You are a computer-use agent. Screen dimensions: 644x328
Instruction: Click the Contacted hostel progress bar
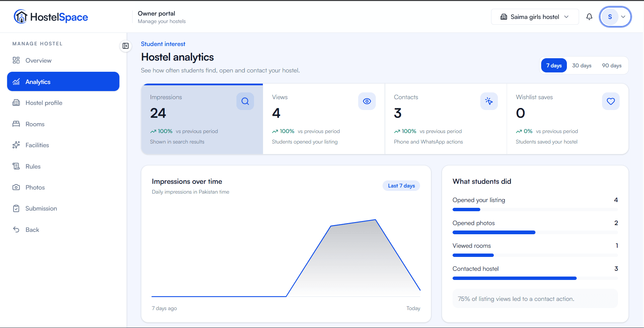(535, 278)
